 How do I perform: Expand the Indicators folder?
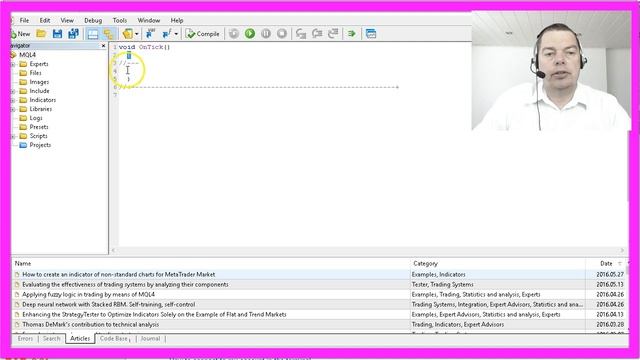(x=13, y=100)
